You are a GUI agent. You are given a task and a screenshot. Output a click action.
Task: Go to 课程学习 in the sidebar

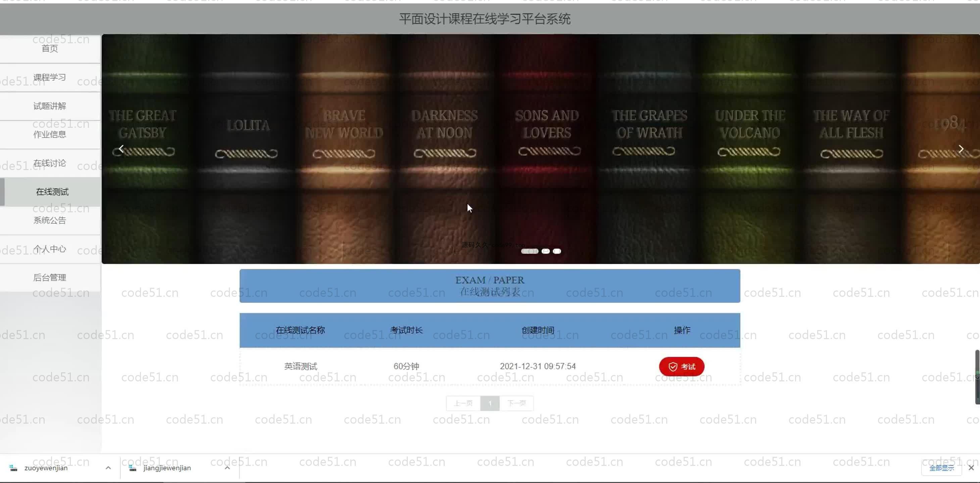pos(50,77)
